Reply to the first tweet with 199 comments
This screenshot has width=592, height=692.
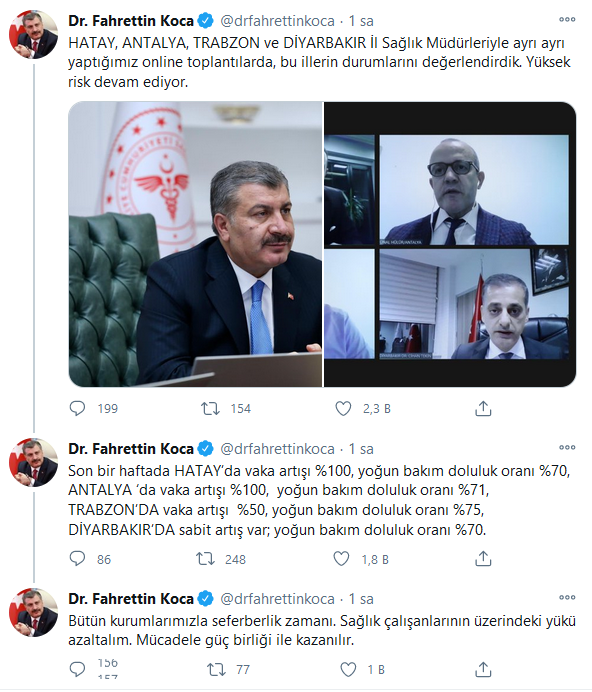click(77, 408)
